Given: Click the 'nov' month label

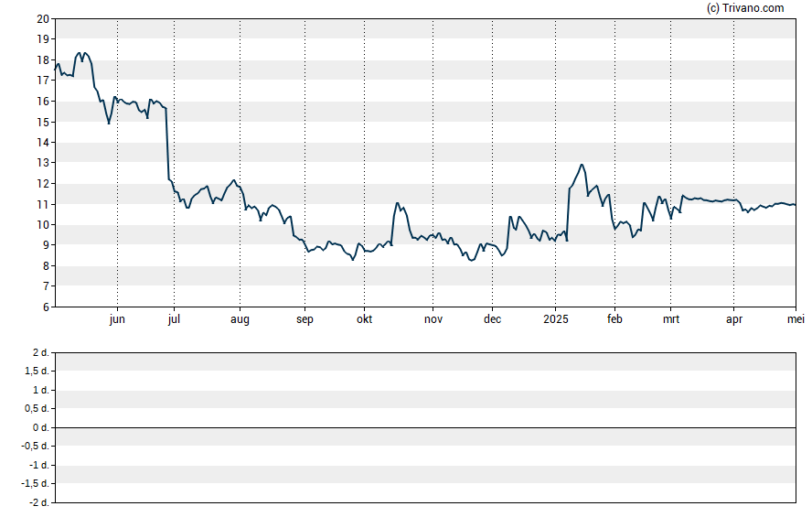Looking at the screenshot, I should click(433, 319).
